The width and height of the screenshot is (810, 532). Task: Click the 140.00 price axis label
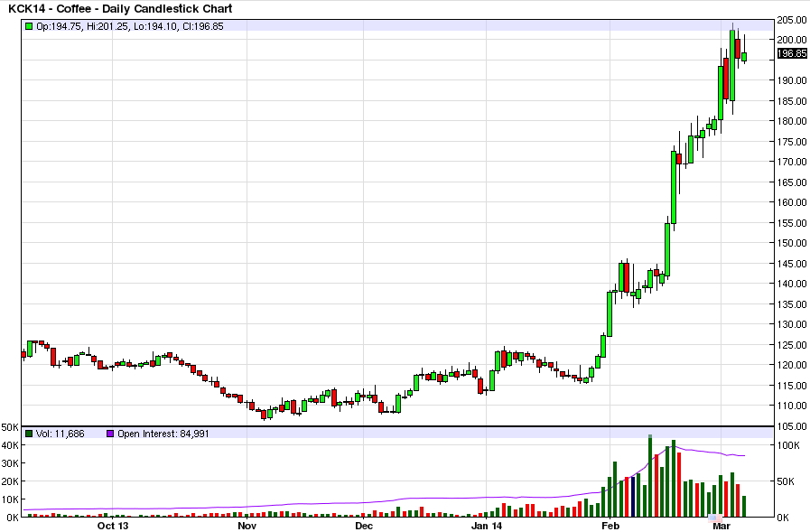[792, 284]
